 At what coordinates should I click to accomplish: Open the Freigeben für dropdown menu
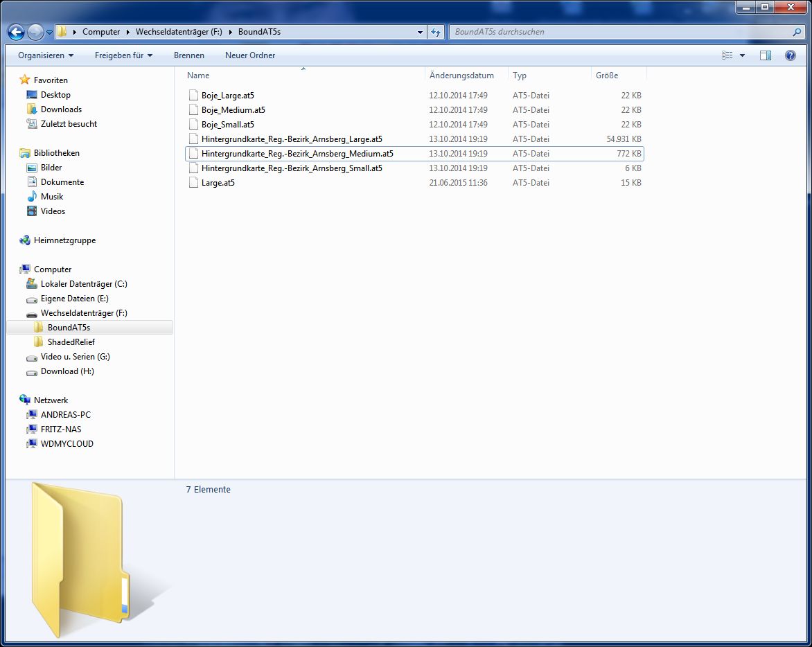point(123,55)
